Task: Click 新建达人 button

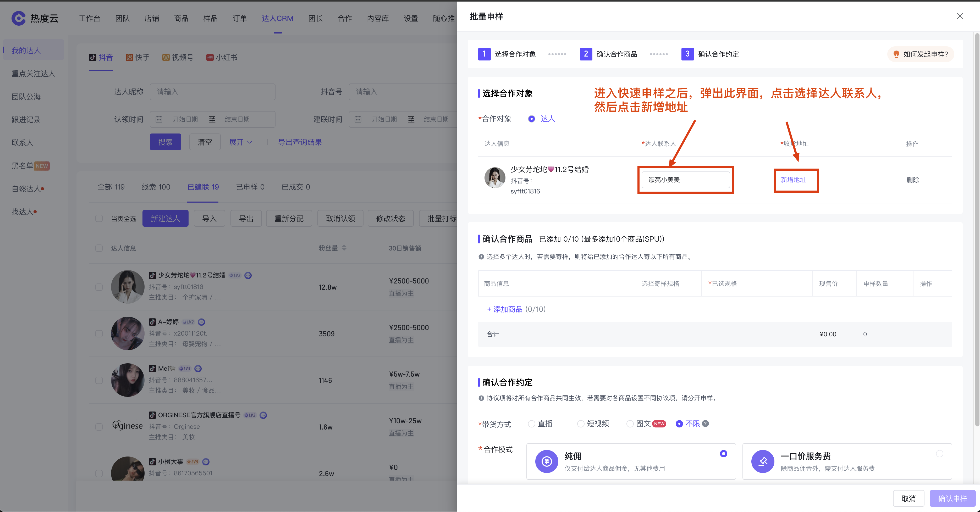Action: click(x=166, y=219)
